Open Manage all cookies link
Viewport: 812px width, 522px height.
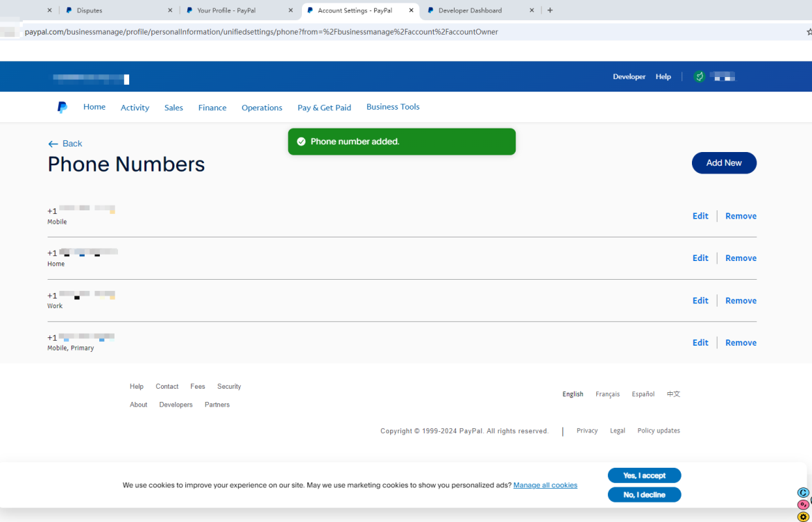click(x=545, y=485)
